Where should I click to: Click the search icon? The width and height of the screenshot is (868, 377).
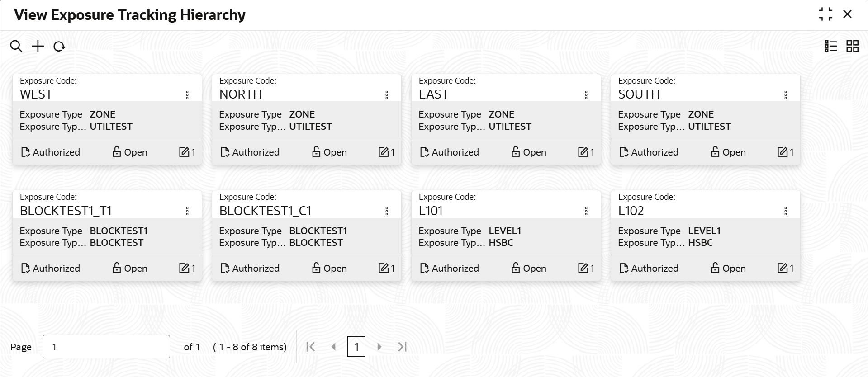16,46
